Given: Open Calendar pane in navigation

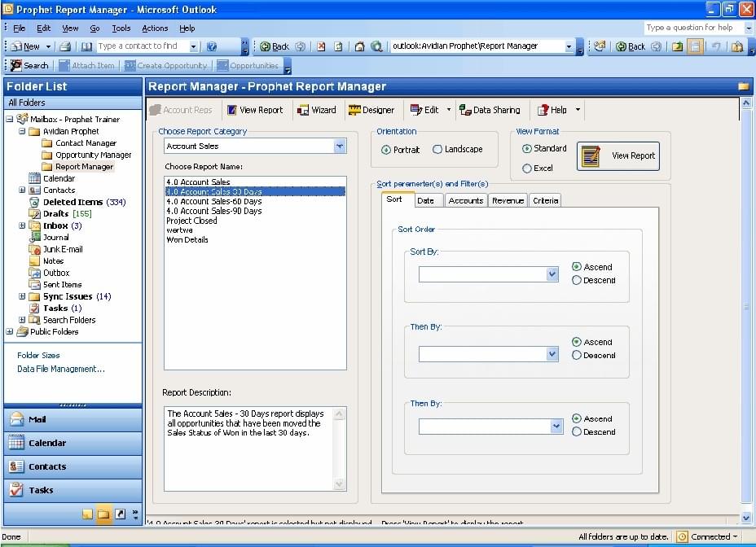Looking at the screenshot, I should (x=73, y=443).
